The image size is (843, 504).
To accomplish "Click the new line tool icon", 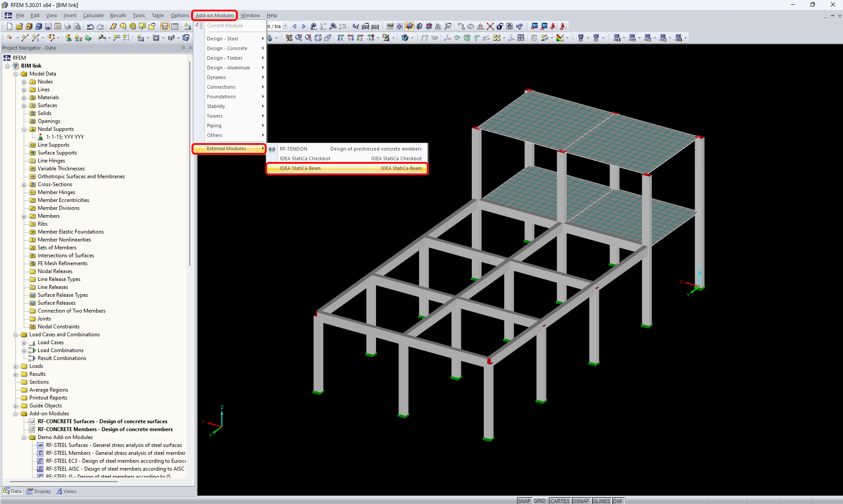I will 25,38.
